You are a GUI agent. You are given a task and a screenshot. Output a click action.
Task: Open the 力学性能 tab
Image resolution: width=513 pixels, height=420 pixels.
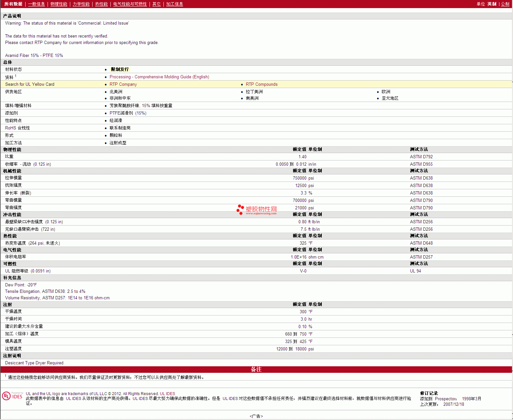tap(81, 4)
